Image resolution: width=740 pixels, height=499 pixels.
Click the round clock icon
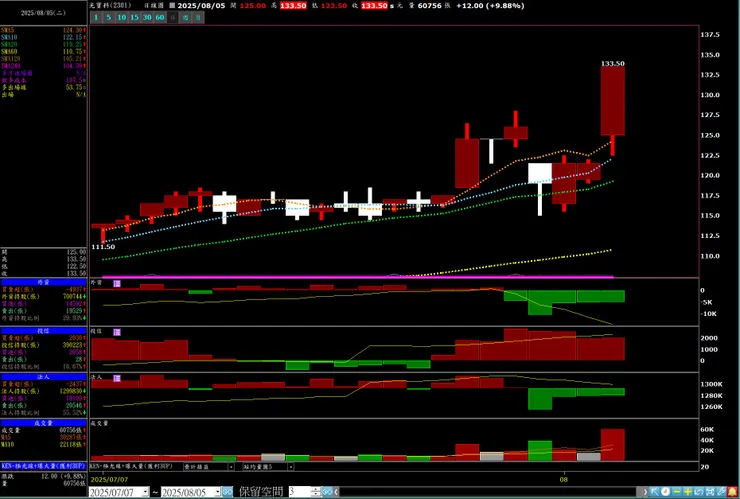pyautogui.click(x=665, y=491)
